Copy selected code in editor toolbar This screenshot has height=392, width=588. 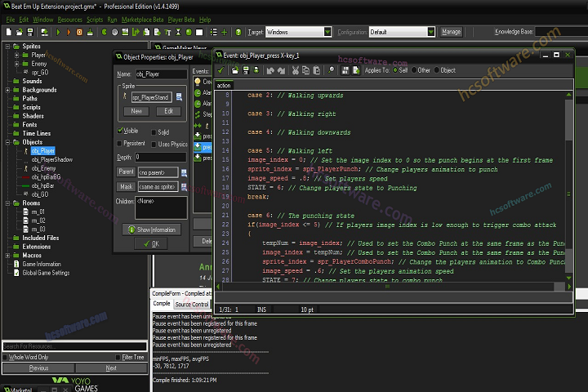(x=306, y=70)
